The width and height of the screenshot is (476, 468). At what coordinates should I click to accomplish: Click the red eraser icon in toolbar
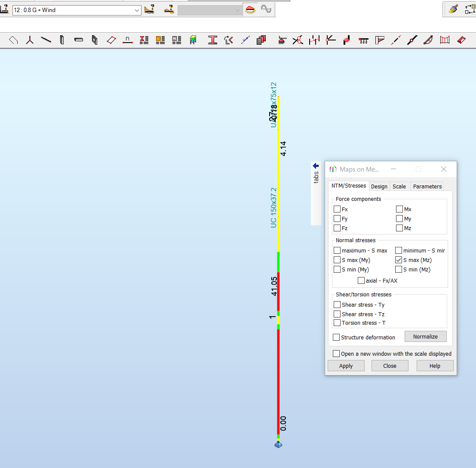click(x=461, y=40)
